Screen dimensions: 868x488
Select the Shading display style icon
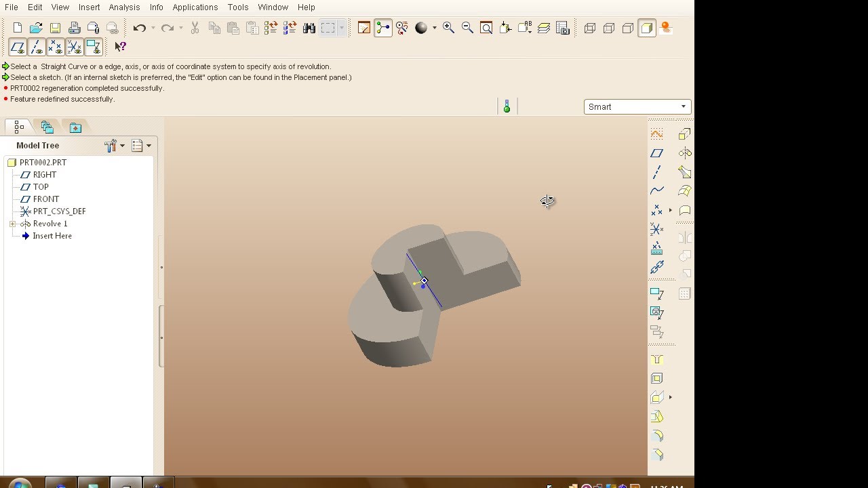[x=647, y=28]
